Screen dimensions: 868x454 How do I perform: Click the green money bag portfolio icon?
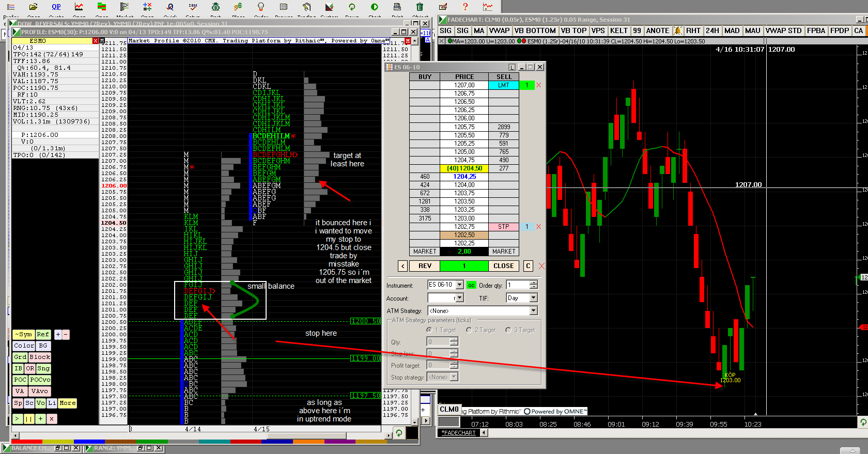pyautogui.click(x=215, y=7)
